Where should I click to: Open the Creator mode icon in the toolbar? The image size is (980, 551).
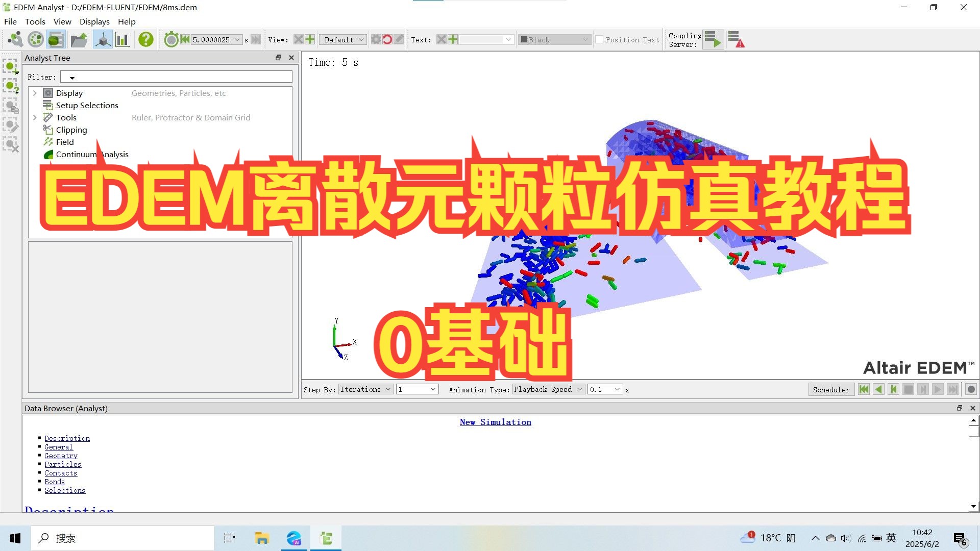(x=15, y=39)
